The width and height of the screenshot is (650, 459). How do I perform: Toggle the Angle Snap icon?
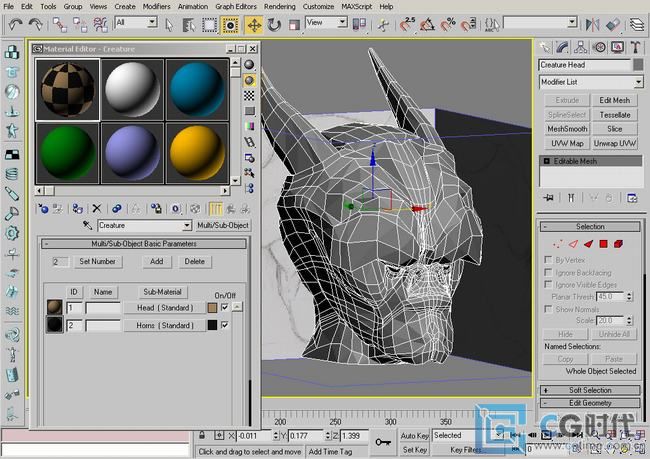pyautogui.click(x=427, y=25)
